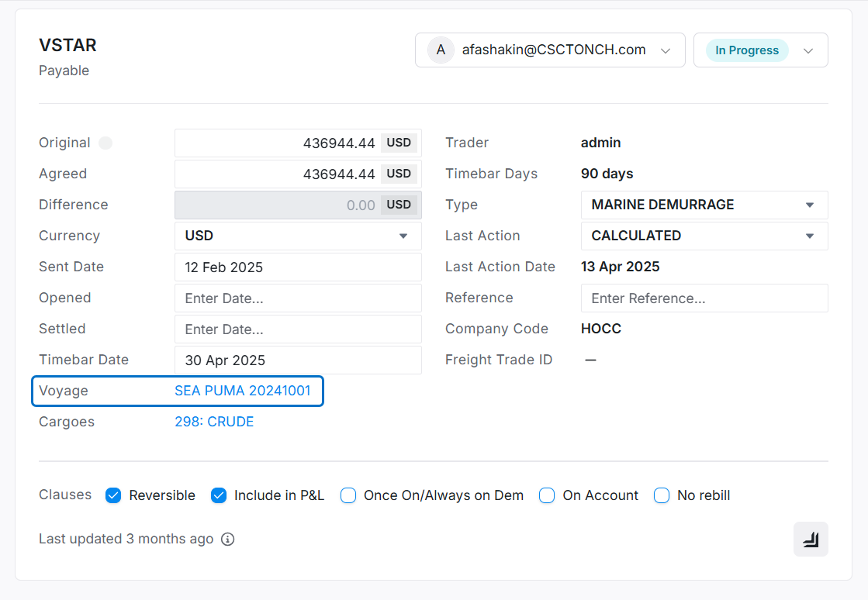The image size is (868, 600).
Task: Tick the On Account checkbox
Action: (547, 495)
